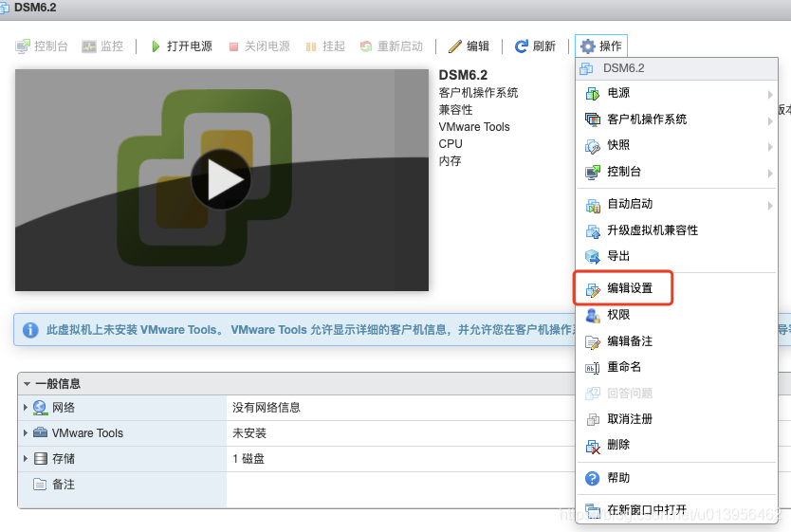Click the 挂起 suspend icon
Image resolution: width=791 pixels, height=532 pixels.
311,46
